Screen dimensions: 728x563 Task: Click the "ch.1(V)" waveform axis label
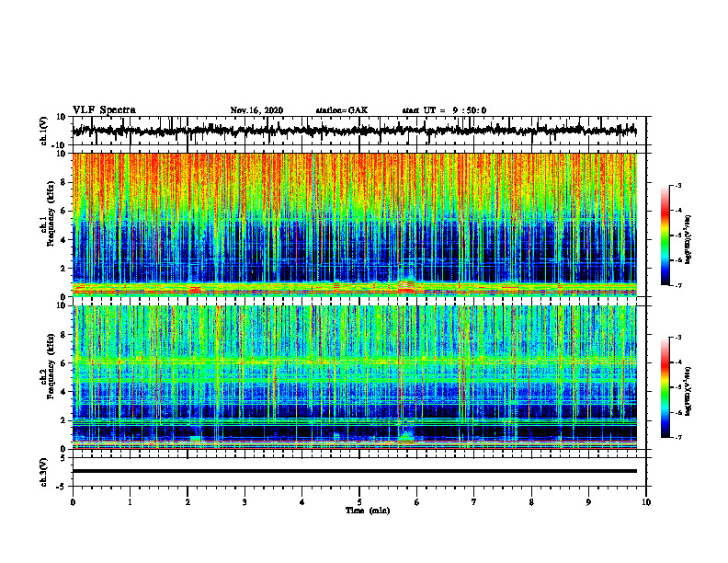click(x=44, y=131)
